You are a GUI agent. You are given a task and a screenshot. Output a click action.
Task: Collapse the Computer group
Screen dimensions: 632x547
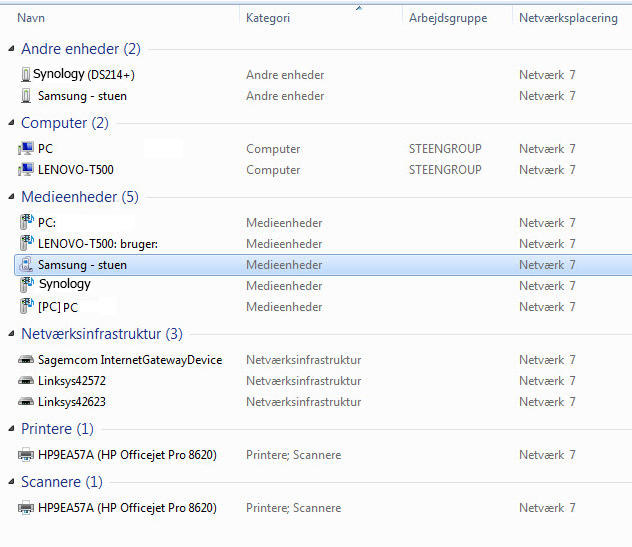coord(11,123)
